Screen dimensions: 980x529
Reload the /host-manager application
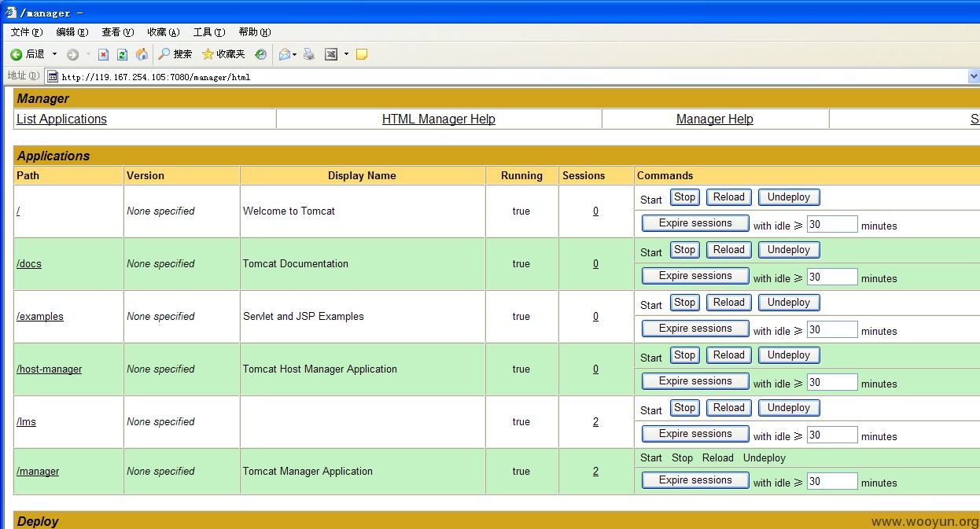pos(728,355)
